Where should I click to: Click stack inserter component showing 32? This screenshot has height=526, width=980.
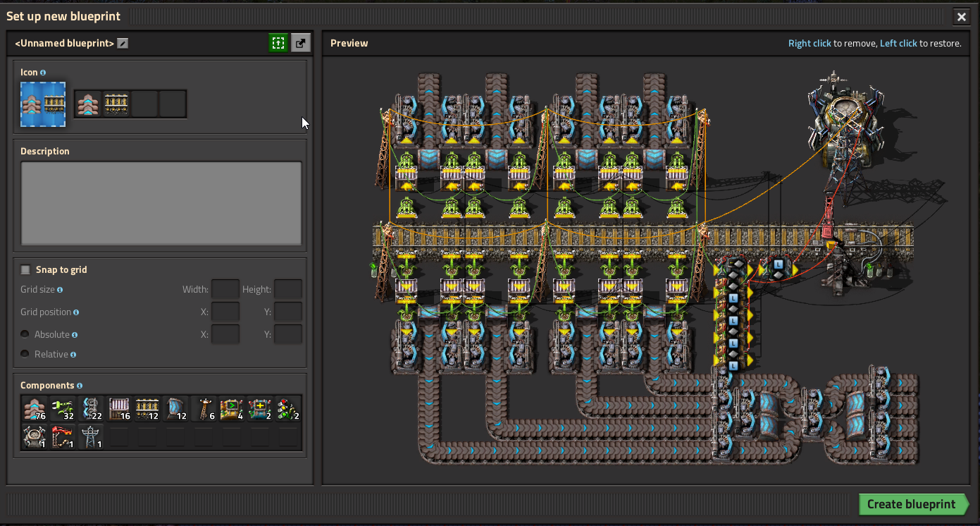[x=63, y=408]
